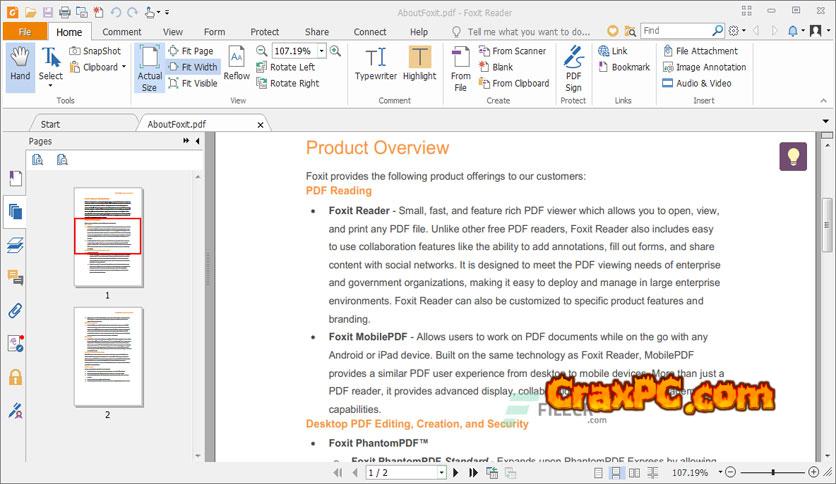Open the page number dropdown
Screen dimensions: 836x484
[442, 472]
